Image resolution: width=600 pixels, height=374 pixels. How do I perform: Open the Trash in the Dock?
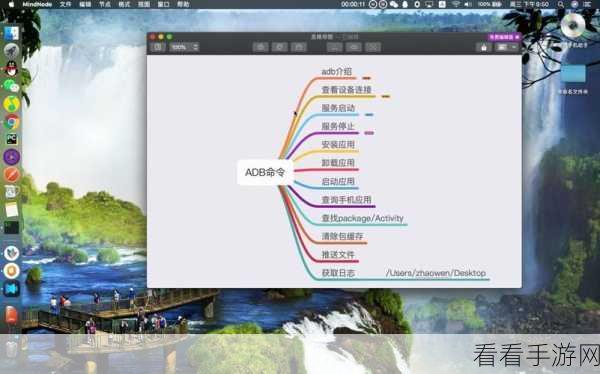tap(11, 349)
